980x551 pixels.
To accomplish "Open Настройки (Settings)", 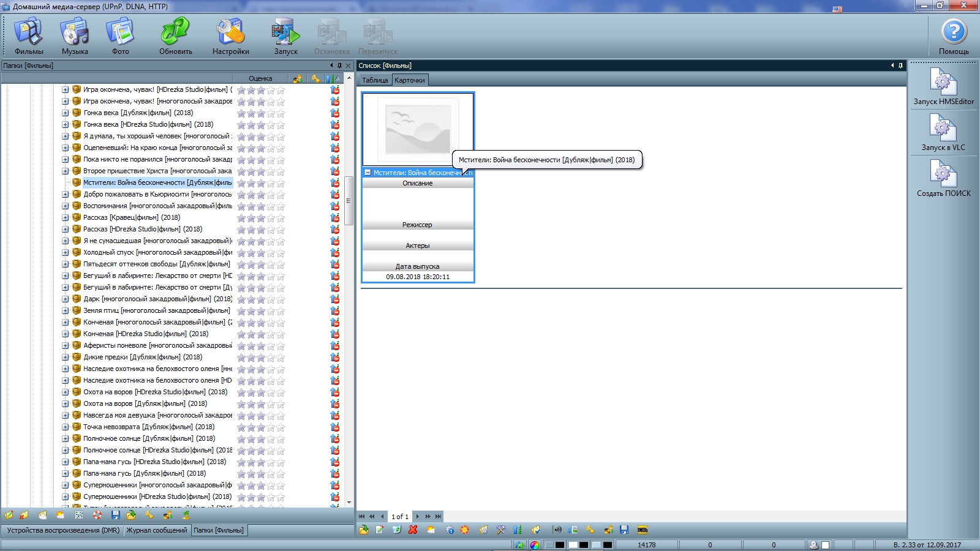I will point(230,36).
